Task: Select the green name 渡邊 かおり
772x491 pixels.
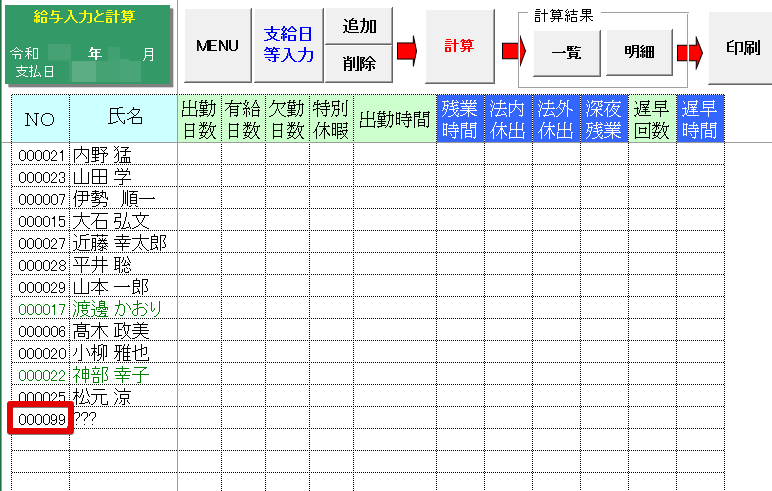Action: (x=123, y=309)
